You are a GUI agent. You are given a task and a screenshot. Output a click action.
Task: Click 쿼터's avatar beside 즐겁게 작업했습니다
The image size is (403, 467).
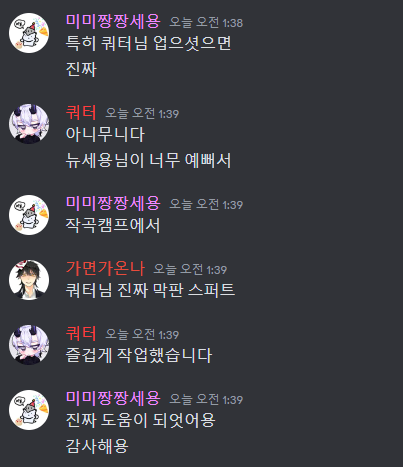click(29, 345)
